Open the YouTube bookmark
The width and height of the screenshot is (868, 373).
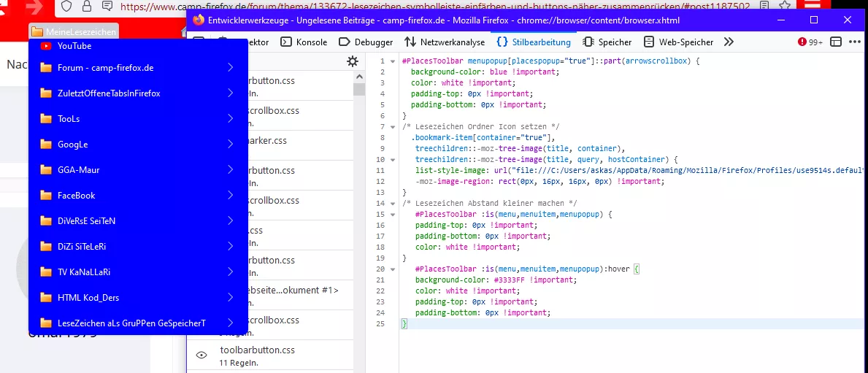[74, 46]
